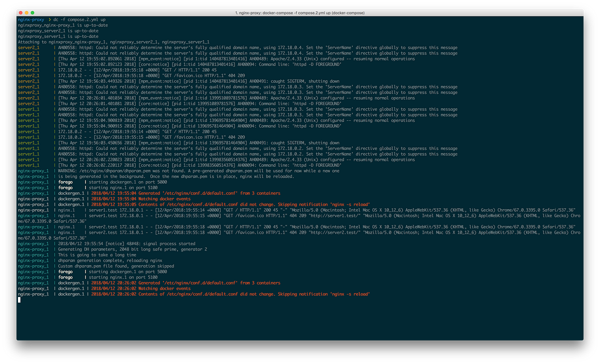Click the 'WARNING: /etc/nginx/dhparam/dhparam.pem was not found' line
This screenshot has width=600, height=364.
[178, 171]
